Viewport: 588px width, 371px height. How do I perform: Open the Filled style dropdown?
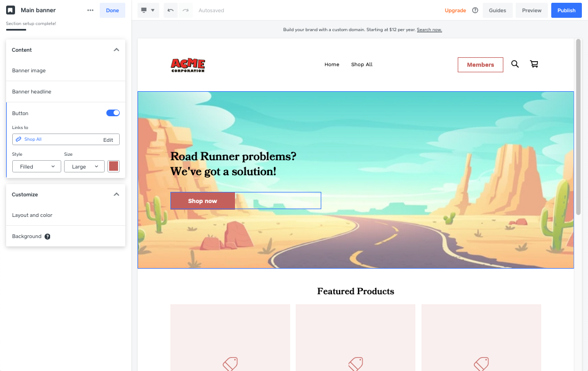37,166
